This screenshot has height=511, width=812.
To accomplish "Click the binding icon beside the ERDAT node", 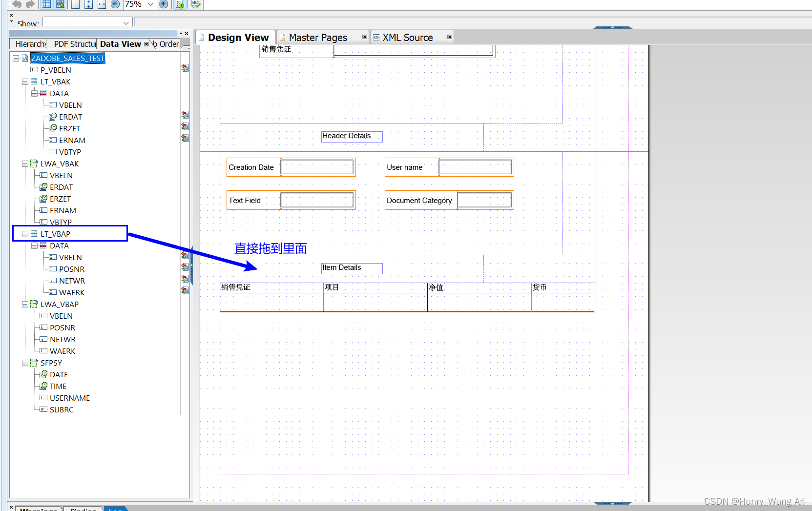I will (x=185, y=115).
